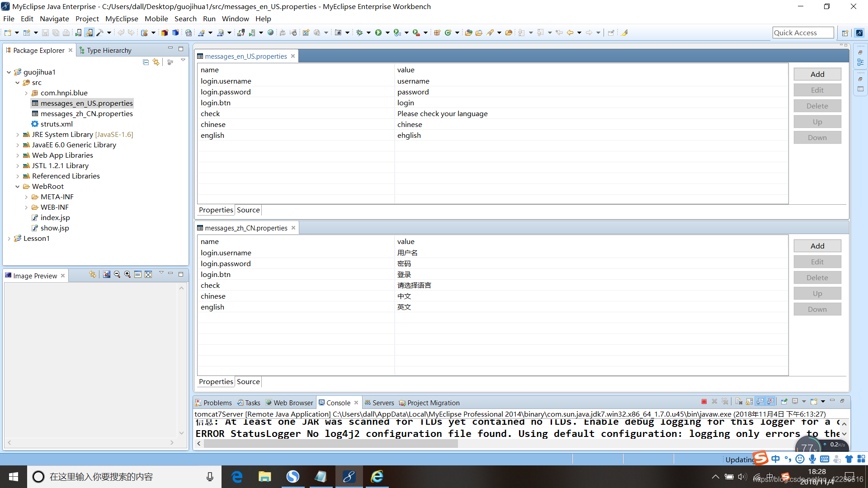Click the Add button in messages_en_US
The width and height of the screenshot is (868, 488).
(817, 74)
